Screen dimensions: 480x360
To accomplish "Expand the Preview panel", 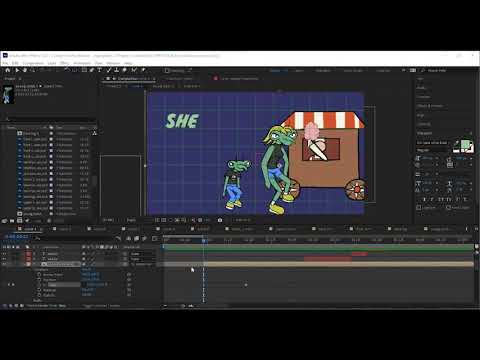I will point(423,97).
